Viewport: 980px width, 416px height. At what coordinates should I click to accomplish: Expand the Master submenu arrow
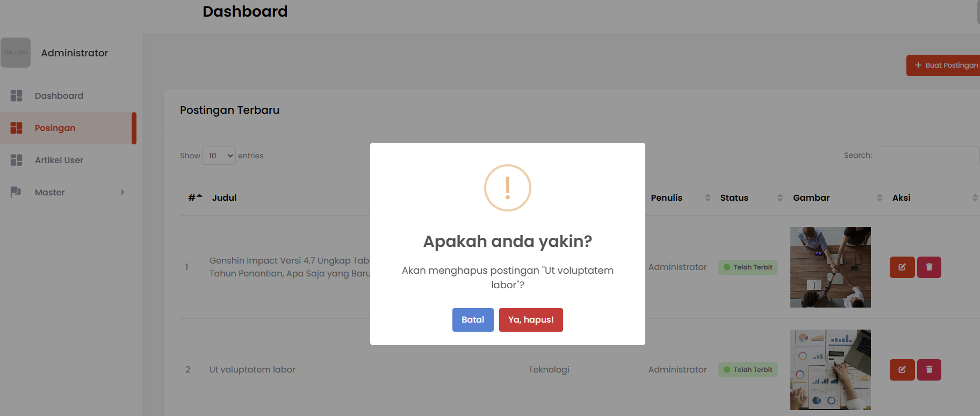coord(122,192)
